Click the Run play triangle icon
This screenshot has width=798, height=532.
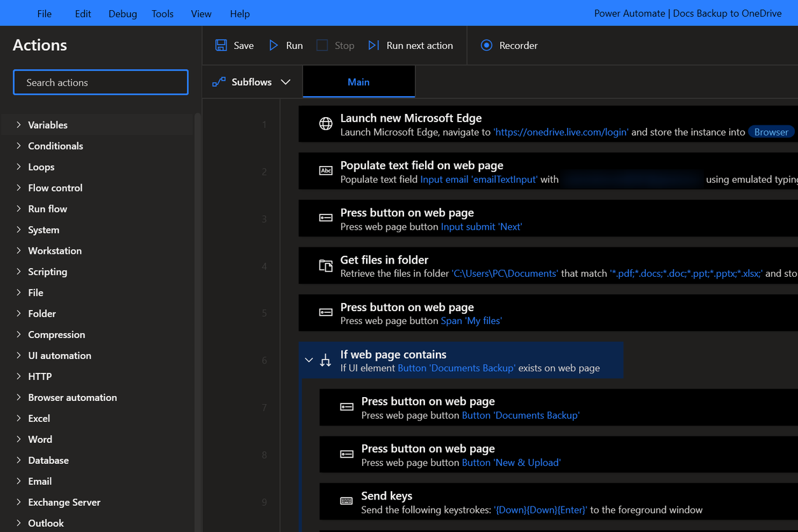tap(274, 45)
